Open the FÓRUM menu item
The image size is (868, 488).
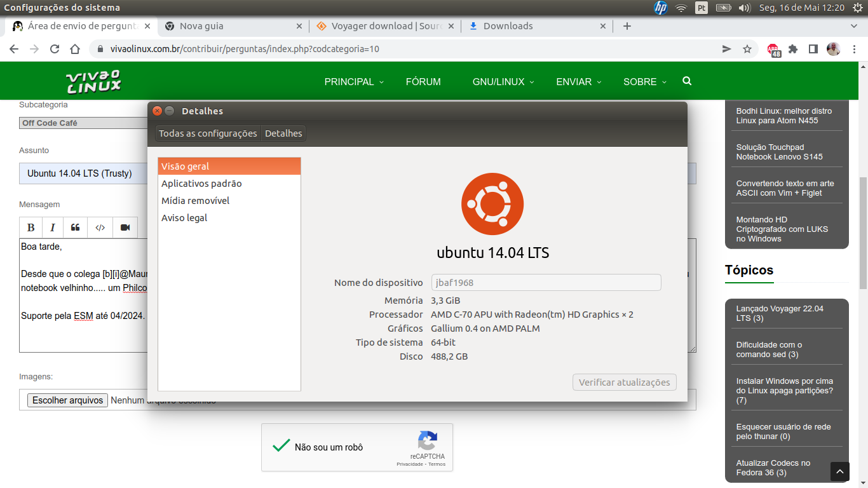point(423,81)
